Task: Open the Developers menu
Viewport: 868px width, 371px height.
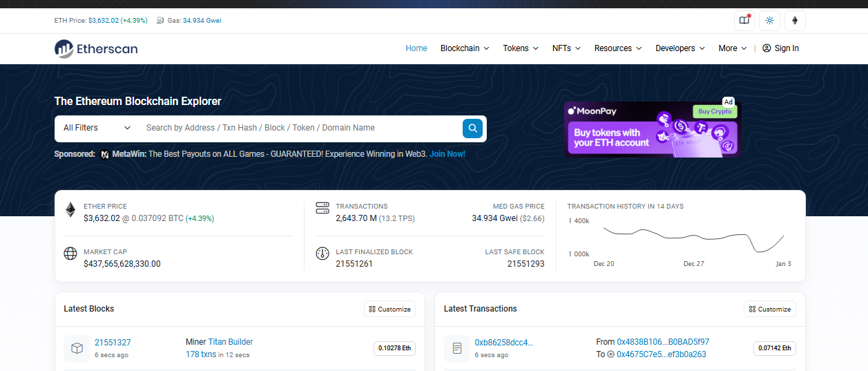Action: (x=679, y=48)
